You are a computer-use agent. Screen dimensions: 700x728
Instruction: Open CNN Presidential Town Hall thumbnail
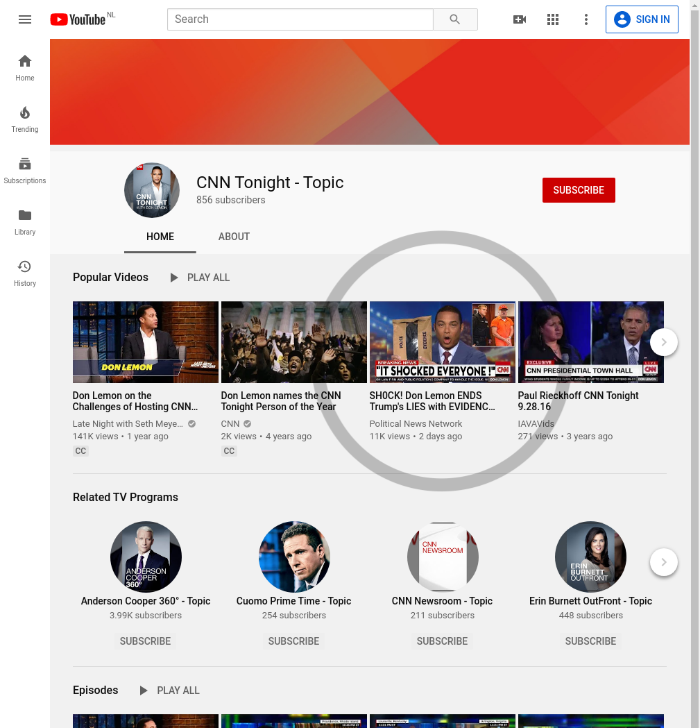tap(591, 342)
